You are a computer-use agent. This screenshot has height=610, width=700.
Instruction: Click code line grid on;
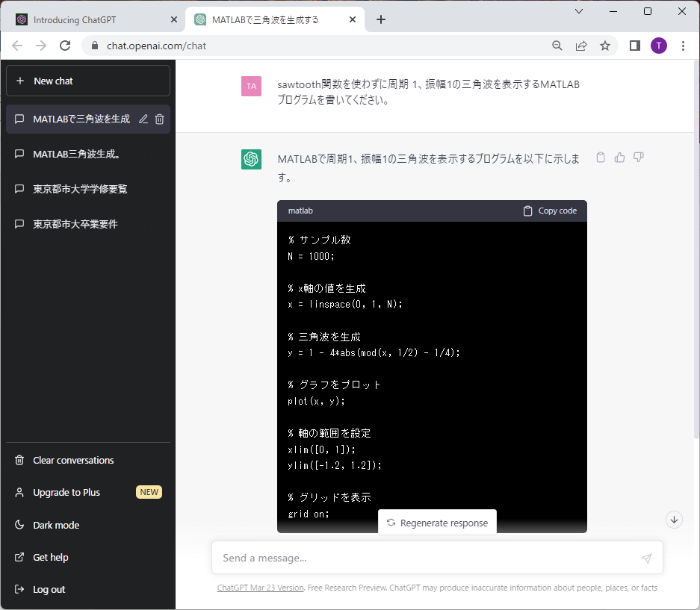tap(309, 514)
